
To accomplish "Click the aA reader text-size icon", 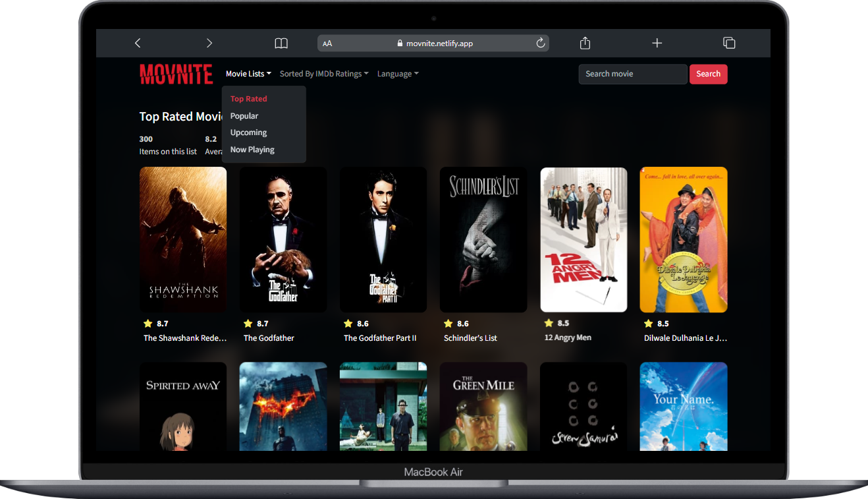I will pos(327,44).
